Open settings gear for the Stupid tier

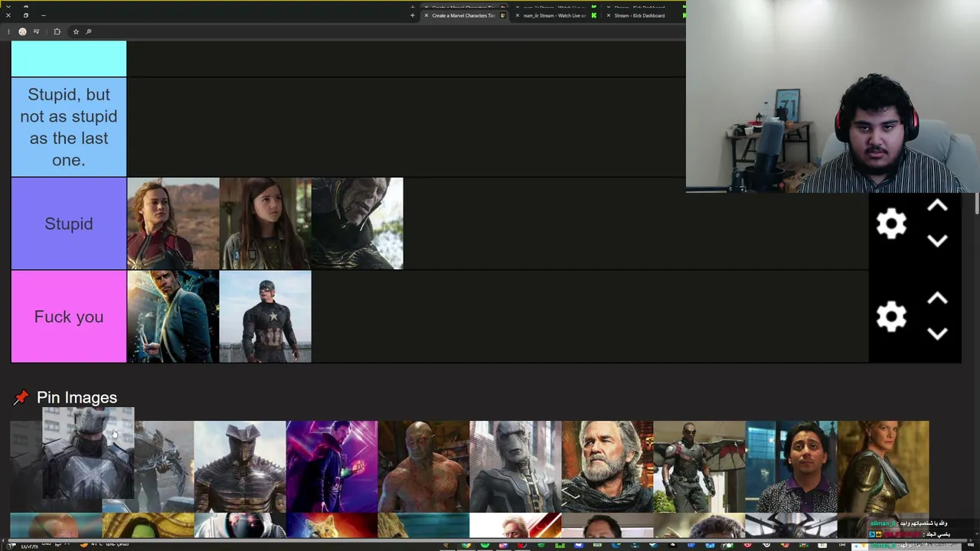point(891,223)
